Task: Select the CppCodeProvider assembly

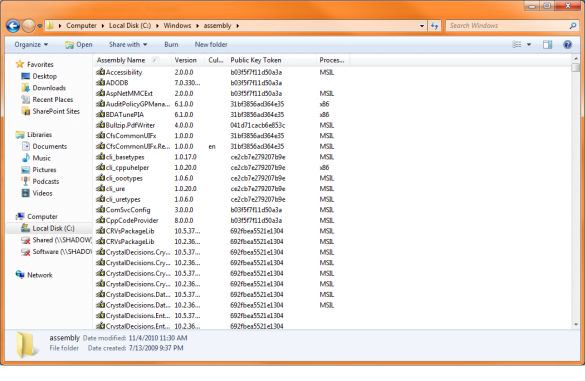Action: [x=132, y=220]
